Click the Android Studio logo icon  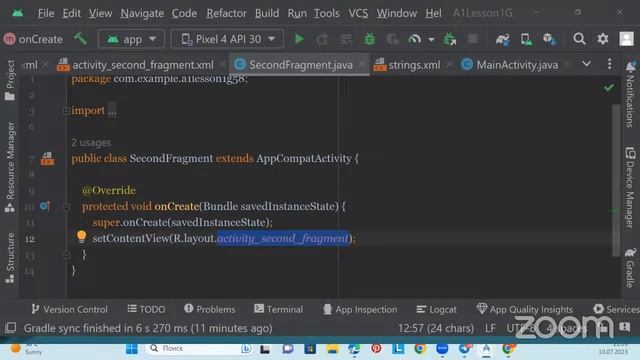18,13
